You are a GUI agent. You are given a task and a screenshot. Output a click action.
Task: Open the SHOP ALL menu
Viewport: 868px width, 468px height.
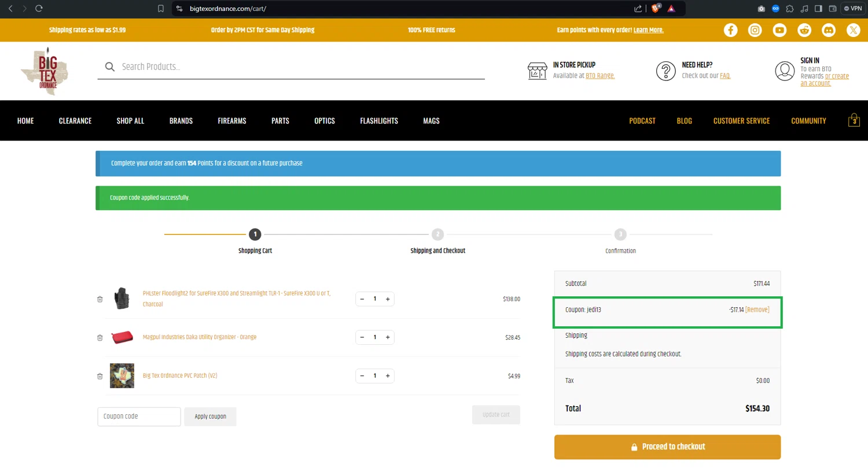click(130, 121)
